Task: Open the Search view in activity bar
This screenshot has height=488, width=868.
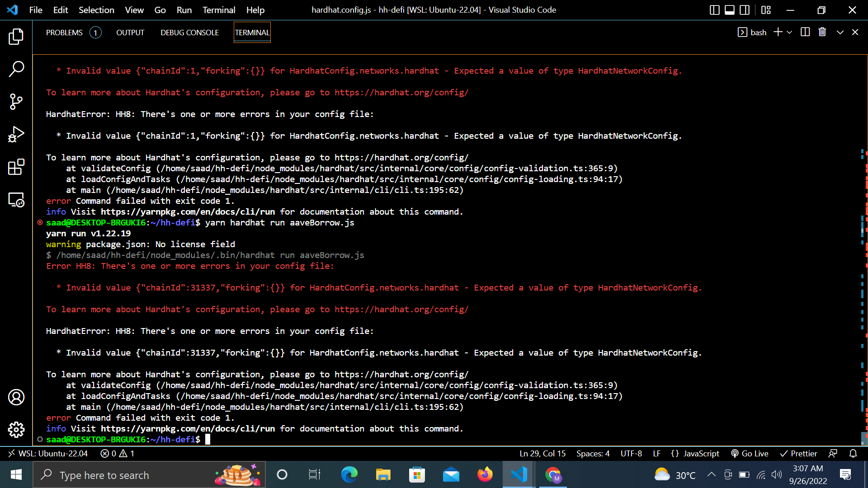Action: pos(16,69)
